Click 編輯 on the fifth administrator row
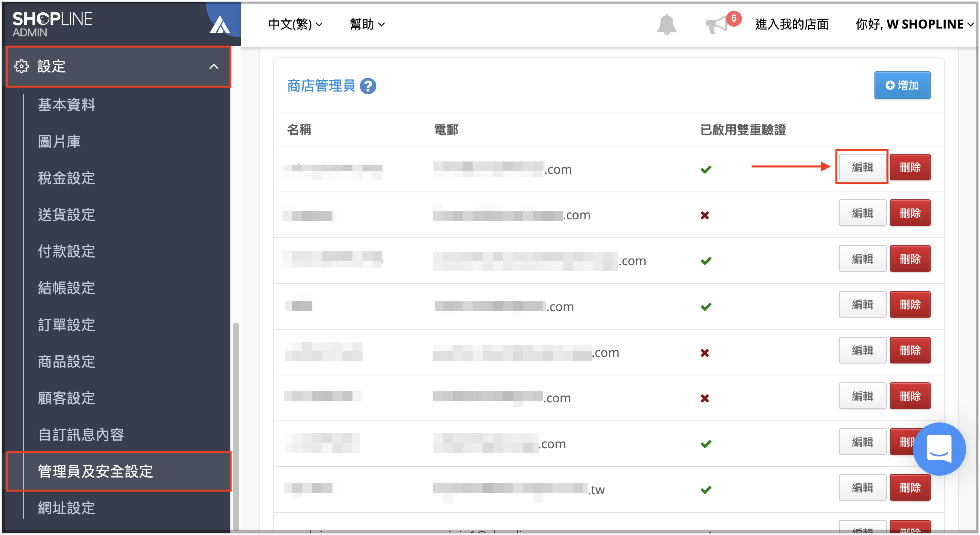 point(863,350)
